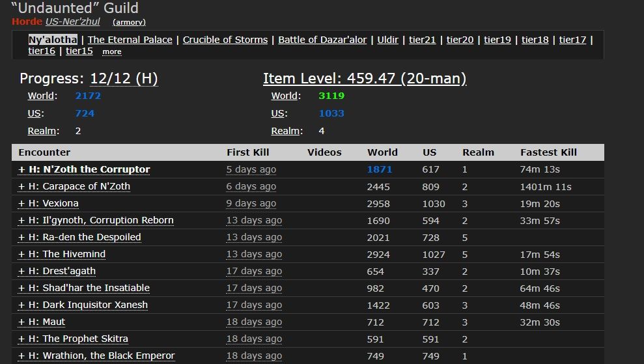This screenshot has width=644, height=364.
Task: Click progress world rank 2172
Action: [x=88, y=96]
